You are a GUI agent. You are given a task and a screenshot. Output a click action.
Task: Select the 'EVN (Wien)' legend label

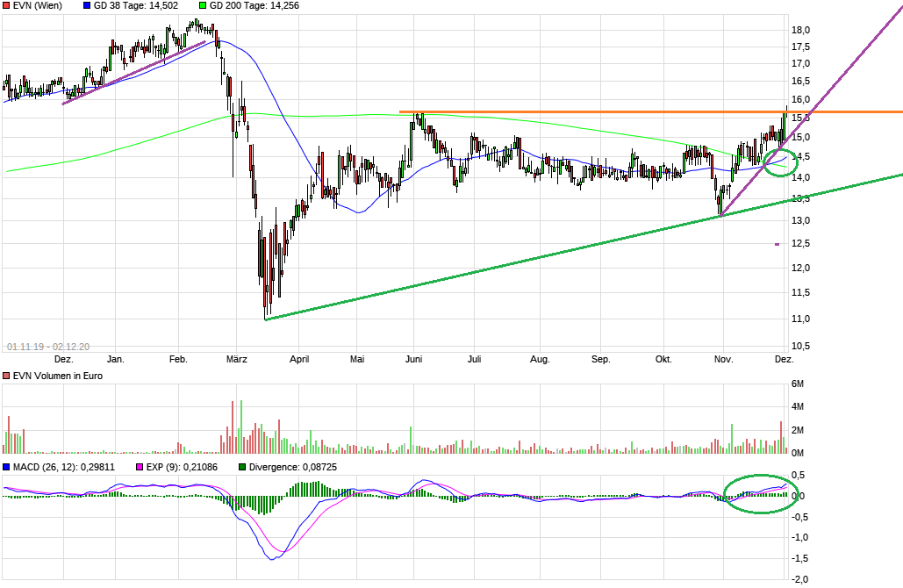38,6
